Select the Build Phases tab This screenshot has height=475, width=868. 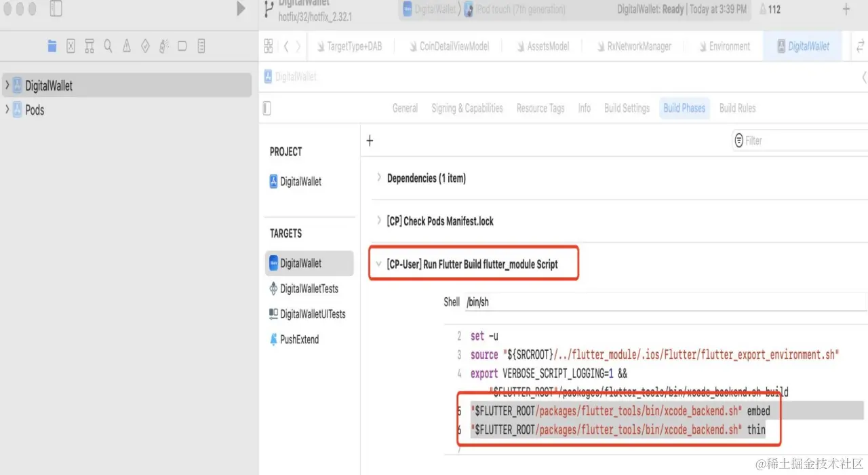684,108
